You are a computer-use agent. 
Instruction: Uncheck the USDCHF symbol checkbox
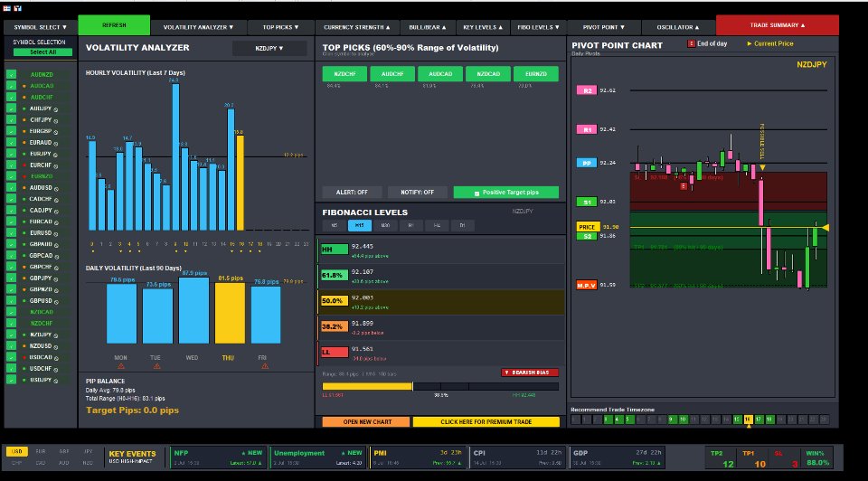[x=11, y=368]
